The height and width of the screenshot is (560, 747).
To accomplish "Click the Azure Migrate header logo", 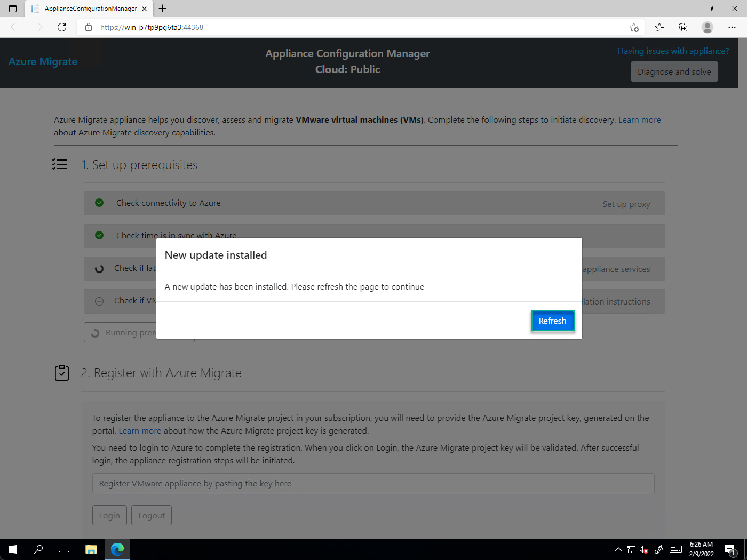I will pyautogui.click(x=43, y=61).
